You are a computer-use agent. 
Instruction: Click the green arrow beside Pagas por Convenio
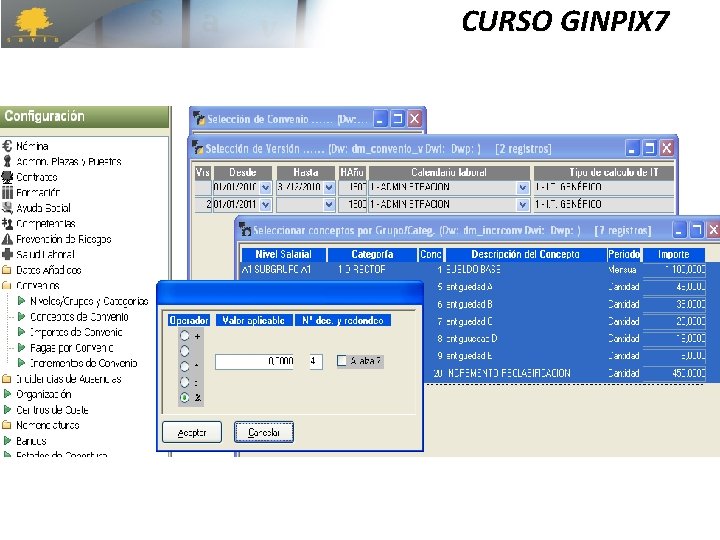click(x=21, y=347)
